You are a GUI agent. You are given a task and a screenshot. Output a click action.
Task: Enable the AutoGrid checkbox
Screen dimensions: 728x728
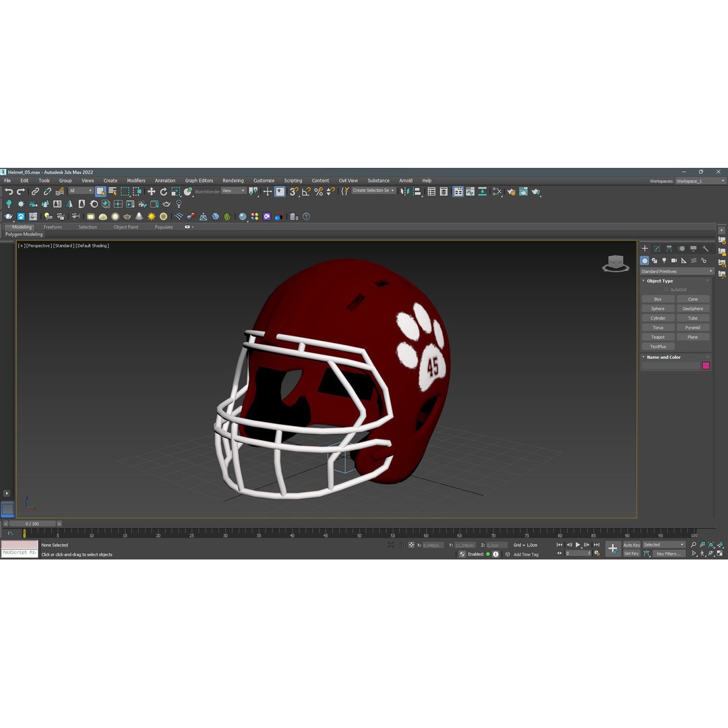(x=666, y=289)
